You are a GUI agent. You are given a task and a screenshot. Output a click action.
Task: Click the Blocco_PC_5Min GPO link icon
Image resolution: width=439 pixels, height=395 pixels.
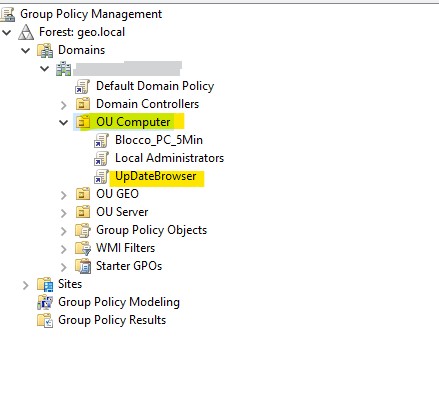point(101,140)
